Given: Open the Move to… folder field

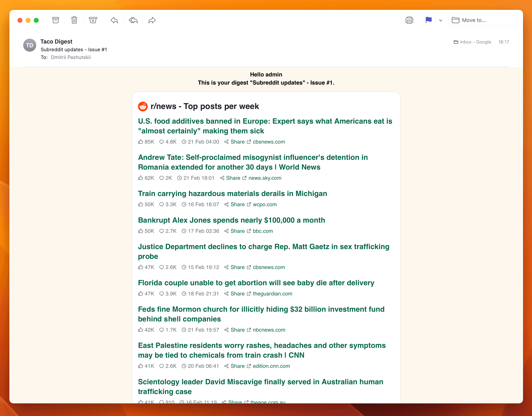Looking at the screenshot, I should click(x=483, y=20).
